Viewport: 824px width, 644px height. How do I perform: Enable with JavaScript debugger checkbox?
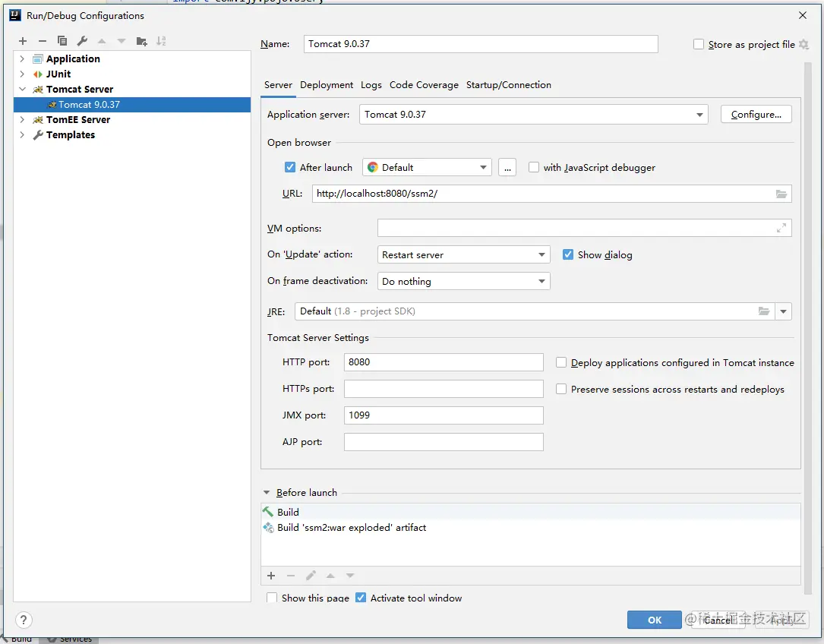coord(534,167)
